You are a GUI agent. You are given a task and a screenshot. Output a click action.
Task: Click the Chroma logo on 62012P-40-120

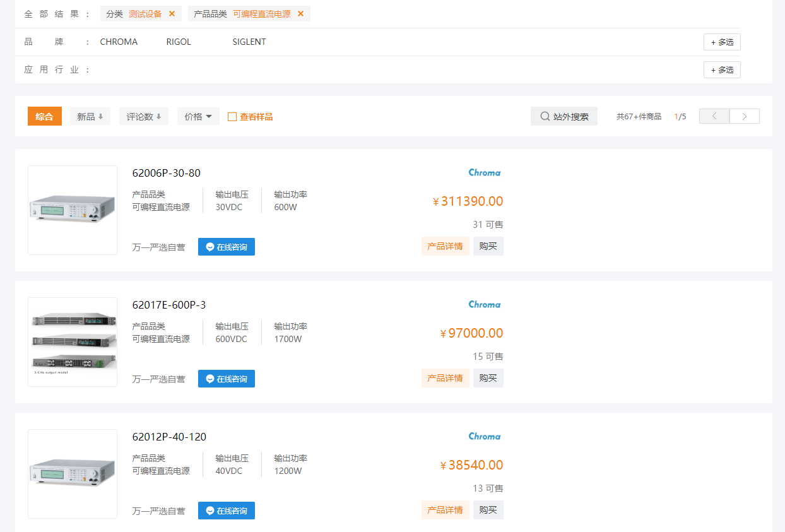pyautogui.click(x=485, y=436)
